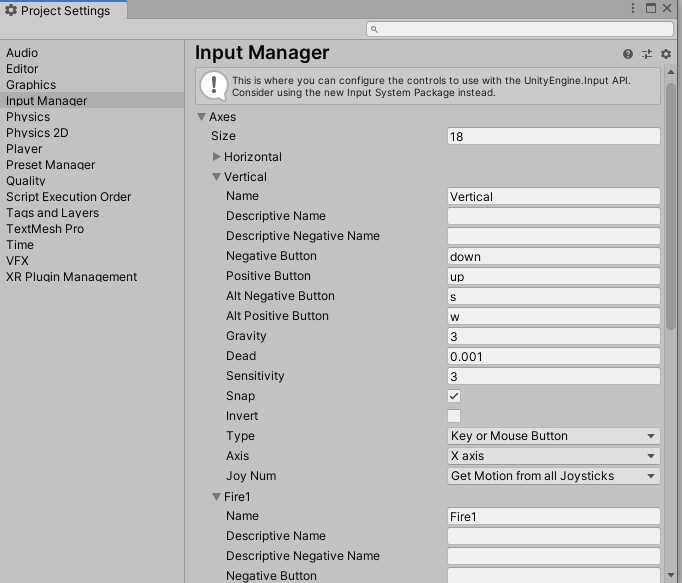Screen dimensions: 682x583
Task: Expand the Horizontal axis foldout
Action: click(216, 156)
